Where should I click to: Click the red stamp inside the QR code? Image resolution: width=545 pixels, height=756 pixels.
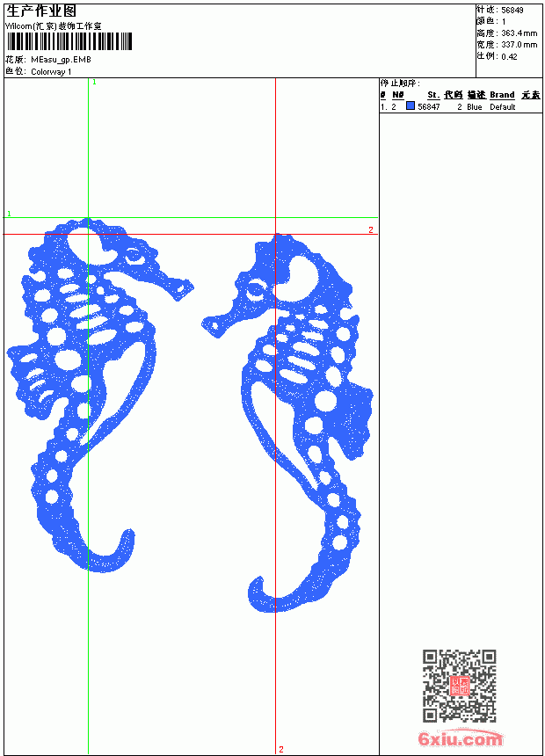pyautogui.click(x=459, y=686)
